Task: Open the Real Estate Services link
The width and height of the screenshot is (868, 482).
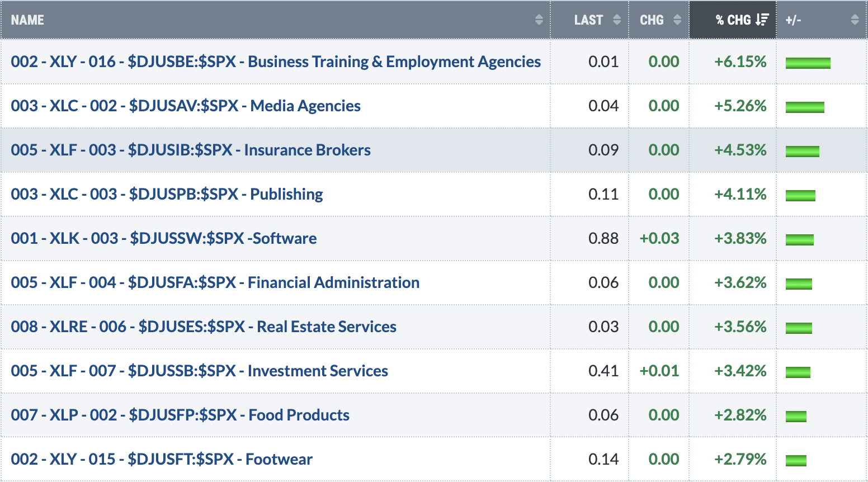Action: tap(204, 327)
